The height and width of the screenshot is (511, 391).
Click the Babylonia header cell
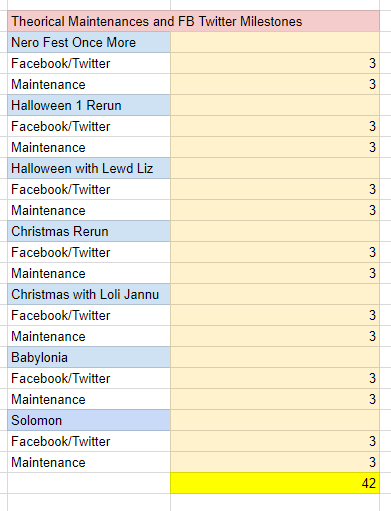click(x=89, y=357)
